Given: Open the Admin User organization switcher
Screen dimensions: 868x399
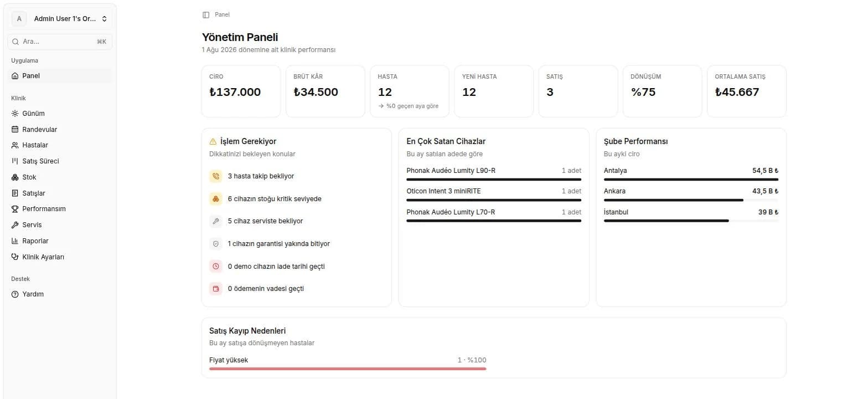Looking at the screenshot, I should coord(60,19).
